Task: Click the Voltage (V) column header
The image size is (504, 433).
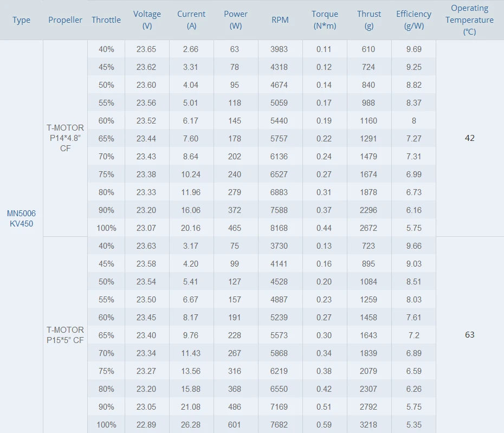Action: pos(147,20)
